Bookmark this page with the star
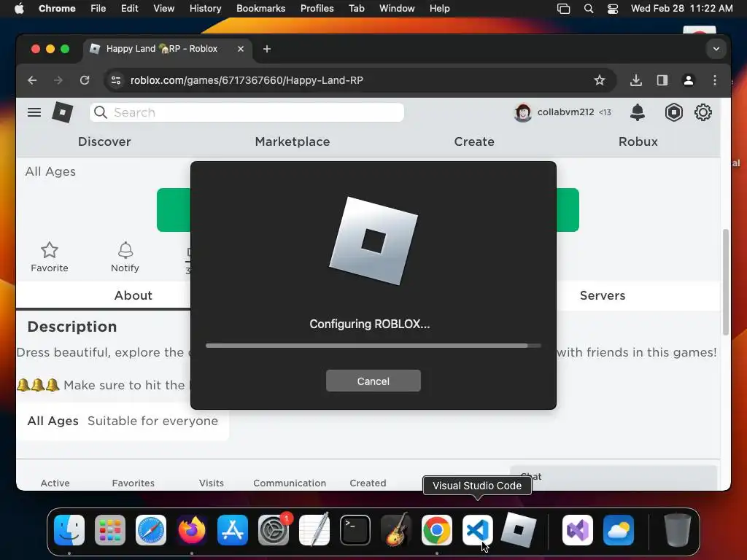The image size is (747, 560). pyautogui.click(x=600, y=80)
